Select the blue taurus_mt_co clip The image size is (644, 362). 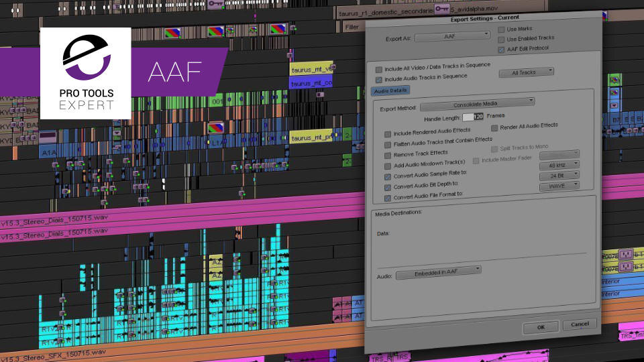click(x=311, y=82)
